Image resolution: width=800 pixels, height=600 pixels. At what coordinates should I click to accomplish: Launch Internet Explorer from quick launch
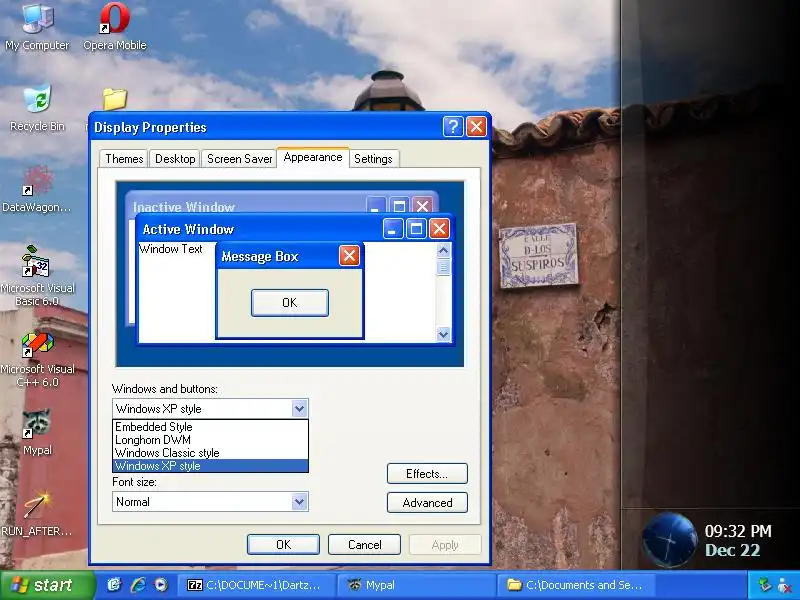click(138, 585)
